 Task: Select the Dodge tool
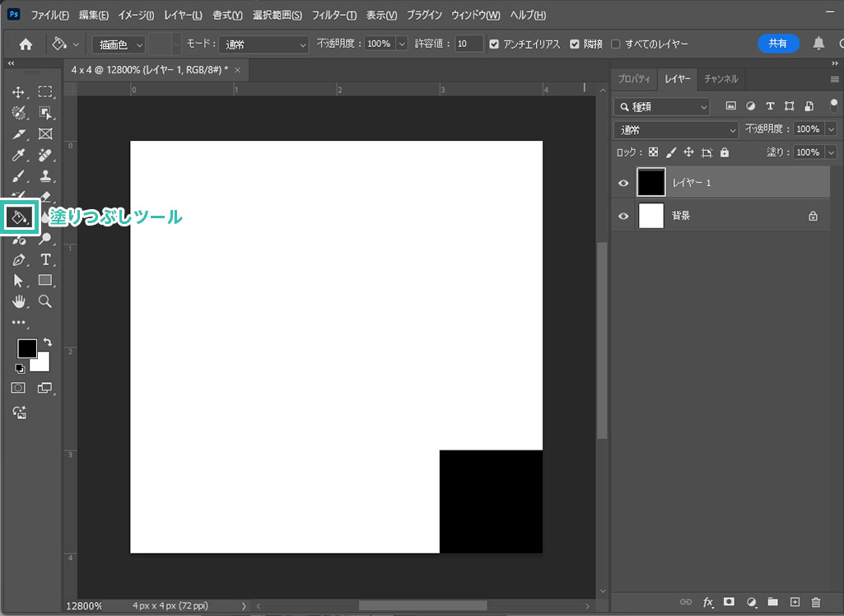pyautogui.click(x=45, y=239)
